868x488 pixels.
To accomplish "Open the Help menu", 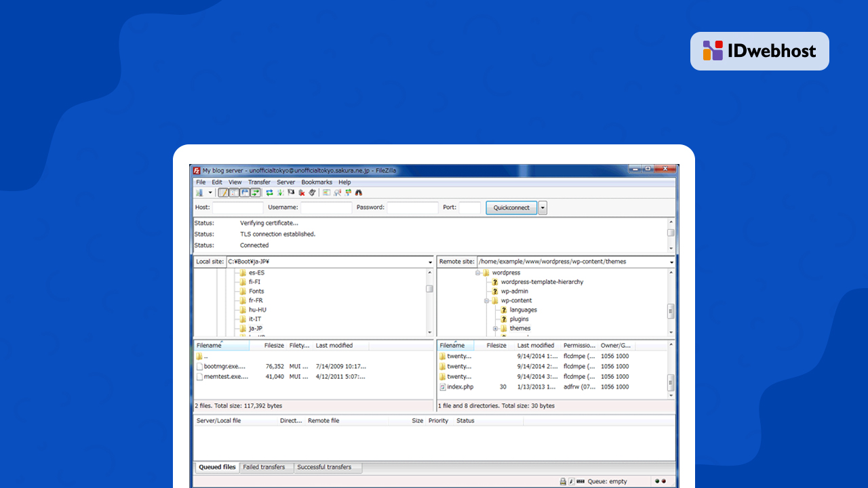I will [344, 182].
